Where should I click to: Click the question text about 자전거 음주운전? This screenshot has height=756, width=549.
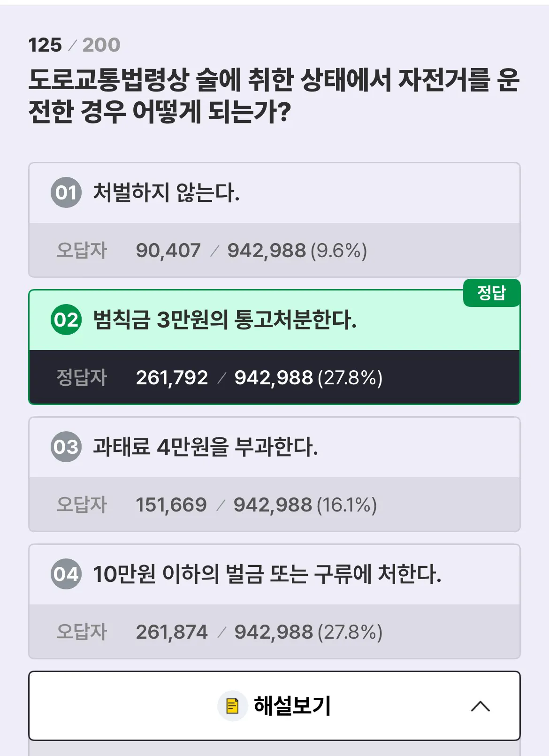coord(274,95)
